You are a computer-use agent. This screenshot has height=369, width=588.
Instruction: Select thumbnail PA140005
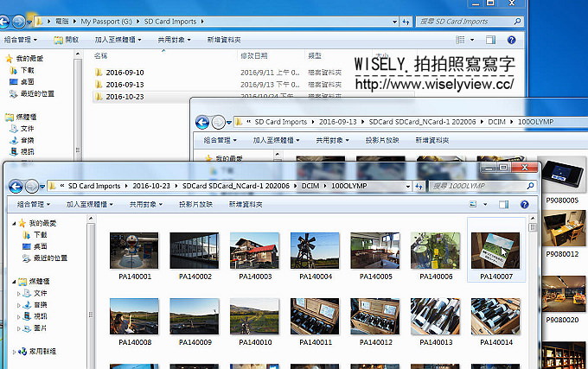point(375,251)
